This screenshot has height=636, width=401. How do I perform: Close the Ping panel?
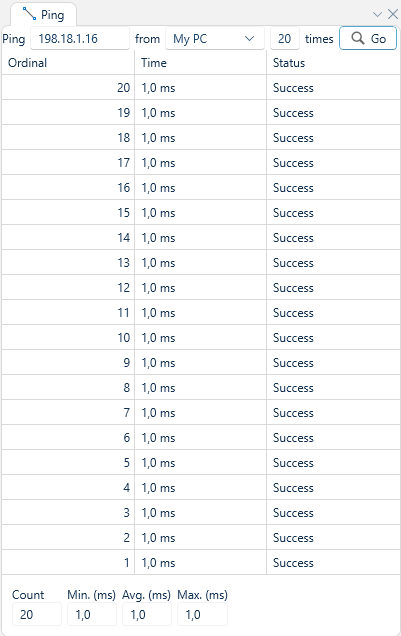click(x=392, y=14)
